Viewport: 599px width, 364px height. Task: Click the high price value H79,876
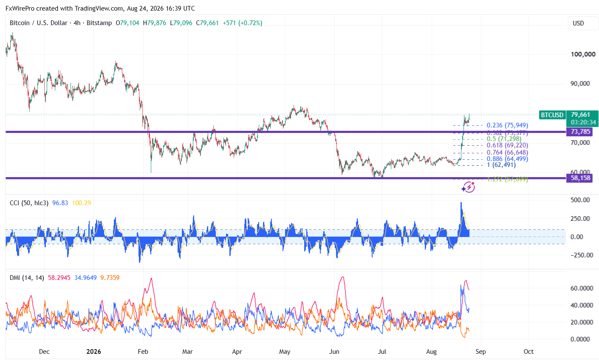coord(155,23)
